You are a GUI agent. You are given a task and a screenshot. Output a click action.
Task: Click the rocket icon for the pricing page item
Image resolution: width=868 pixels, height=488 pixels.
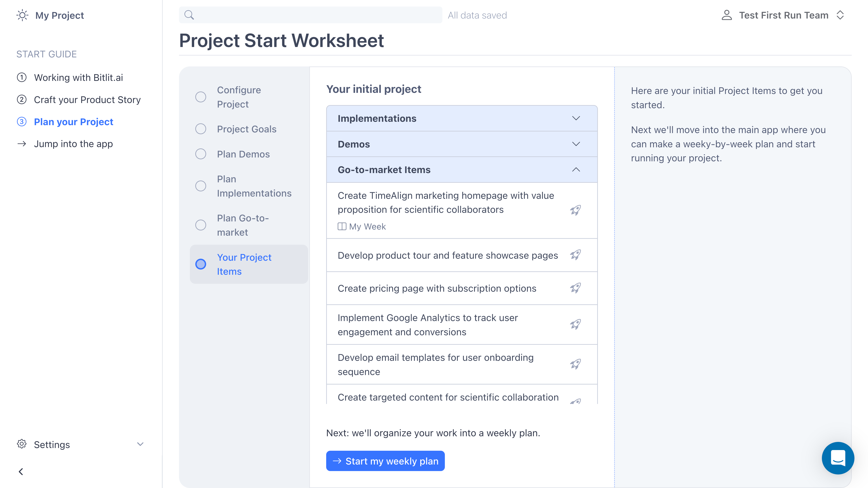[575, 288]
